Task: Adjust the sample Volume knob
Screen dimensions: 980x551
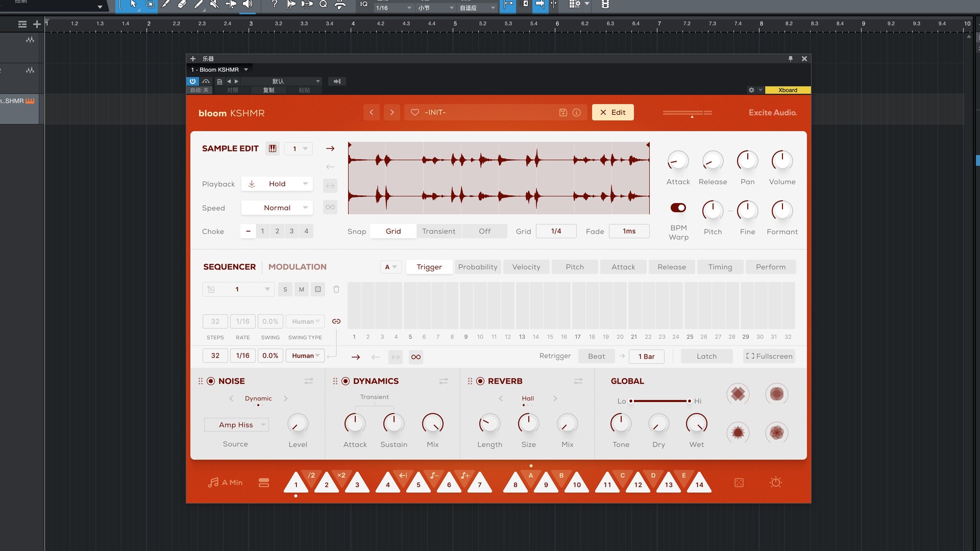Action: click(782, 161)
